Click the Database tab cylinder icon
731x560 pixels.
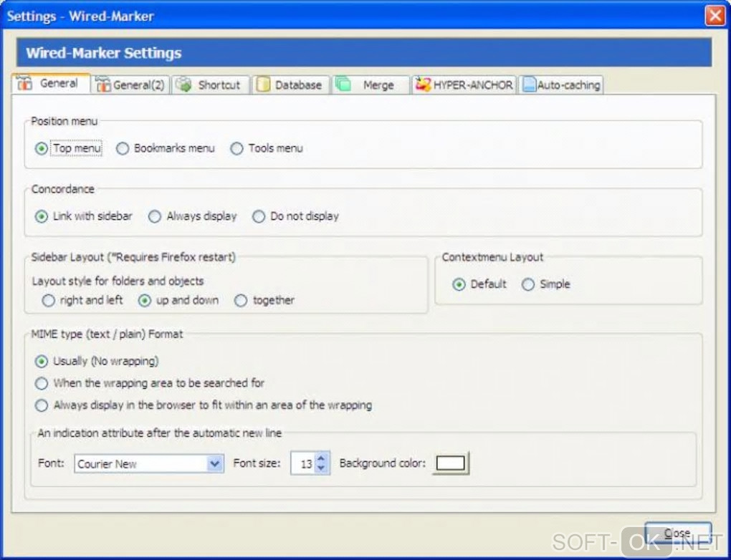coord(264,85)
